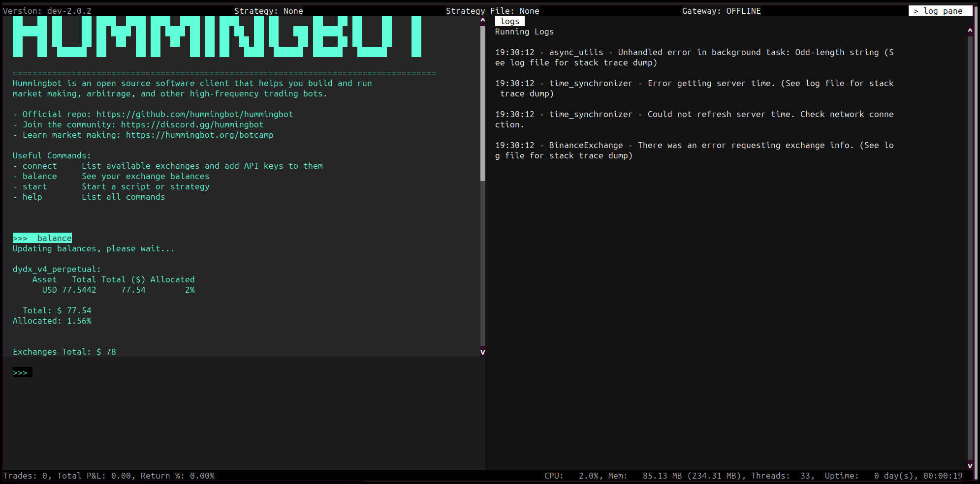Open the Hummingbot GitHub repo link

point(194,114)
